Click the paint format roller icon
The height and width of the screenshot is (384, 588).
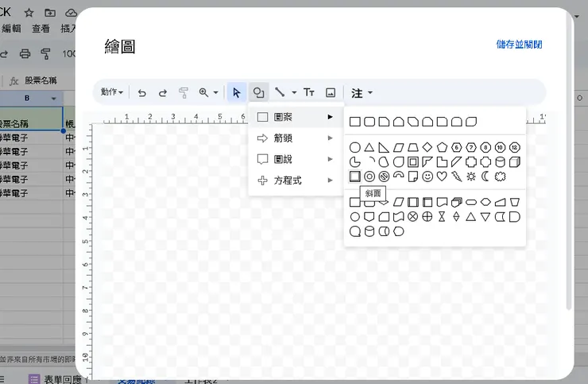[x=184, y=92]
